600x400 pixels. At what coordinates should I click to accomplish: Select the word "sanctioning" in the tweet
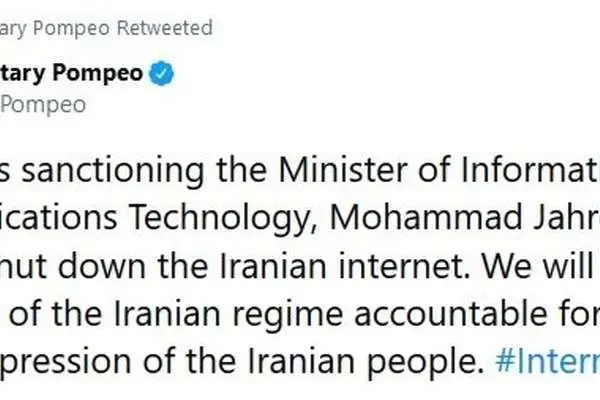click(x=112, y=171)
